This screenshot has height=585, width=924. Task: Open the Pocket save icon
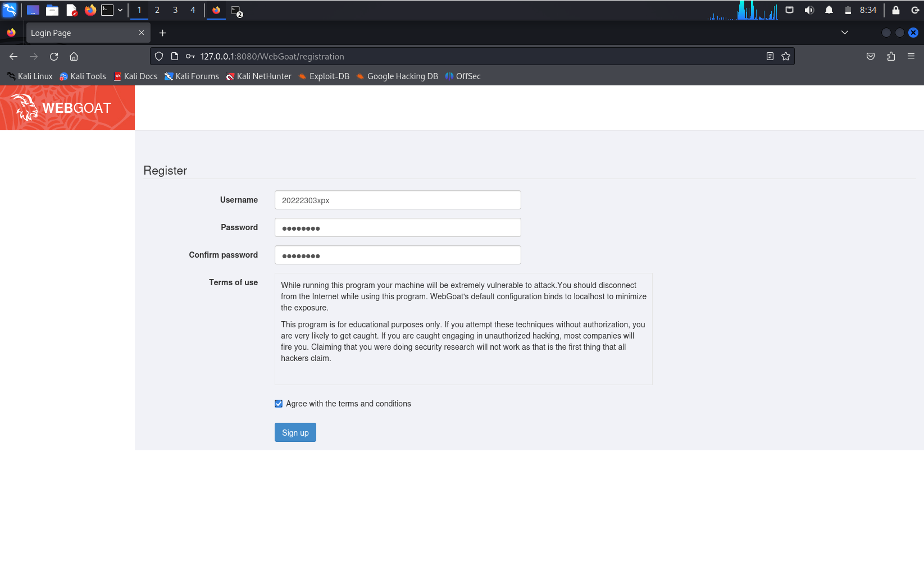pyautogui.click(x=871, y=56)
